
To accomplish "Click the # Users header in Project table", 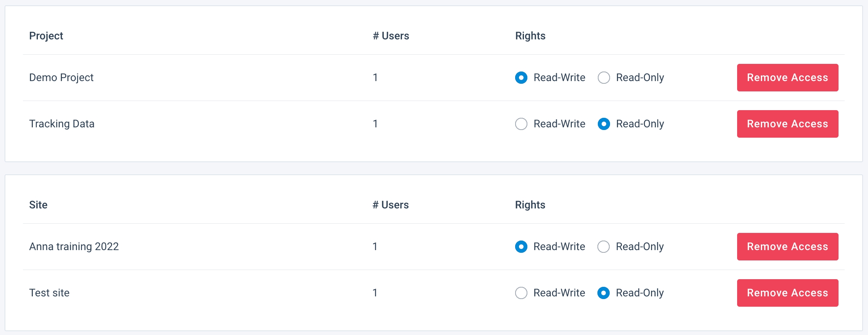I will click(x=391, y=36).
